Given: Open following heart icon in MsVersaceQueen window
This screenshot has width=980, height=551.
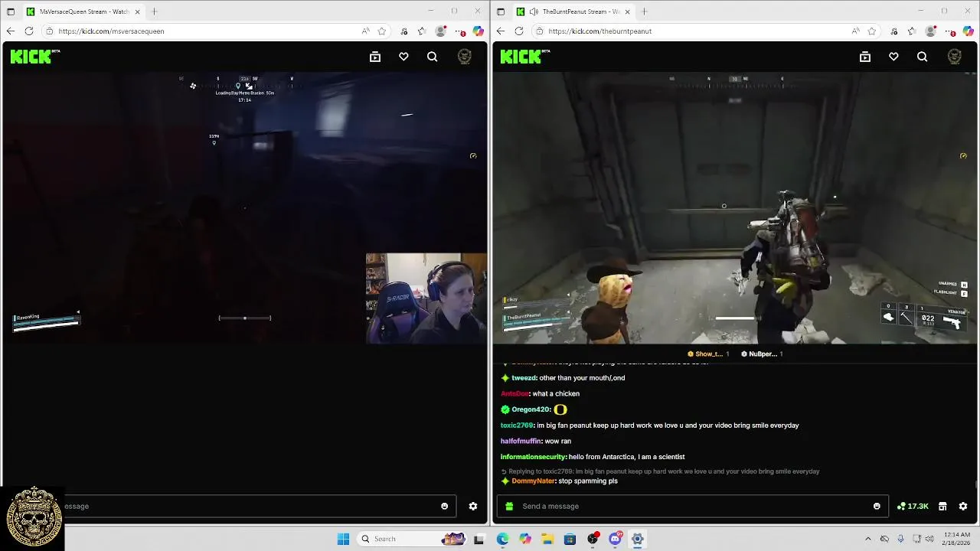Looking at the screenshot, I should [403, 57].
